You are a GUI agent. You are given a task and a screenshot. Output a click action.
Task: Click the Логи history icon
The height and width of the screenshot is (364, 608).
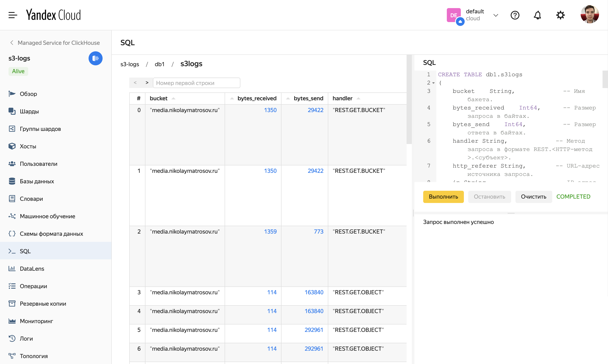point(12,338)
